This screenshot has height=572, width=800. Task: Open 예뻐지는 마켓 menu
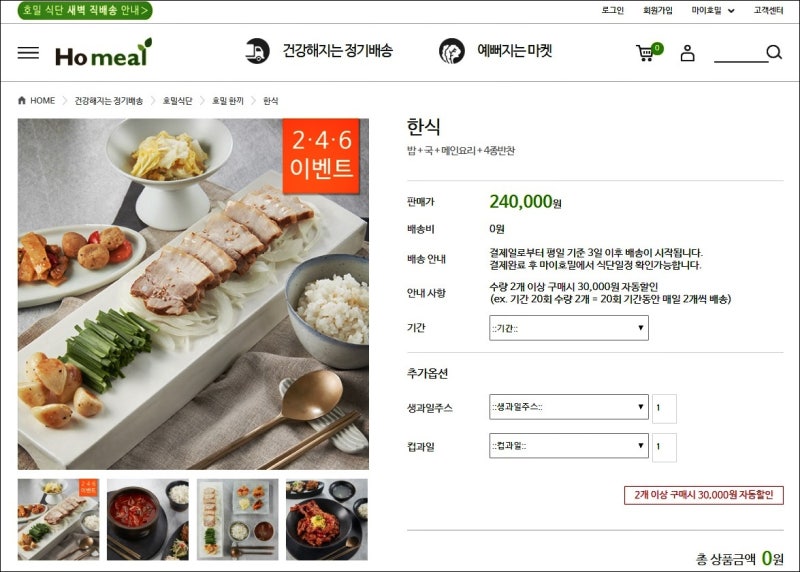click(515, 51)
